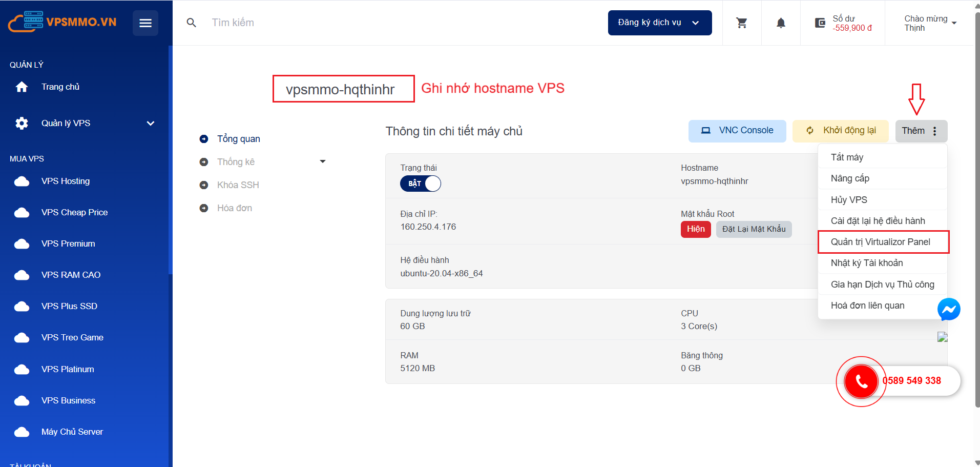The width and height of the screenshot is (980, 467).
Task: Click the cloud icon beside VPS Treo Game
Action: click(22, 338)
